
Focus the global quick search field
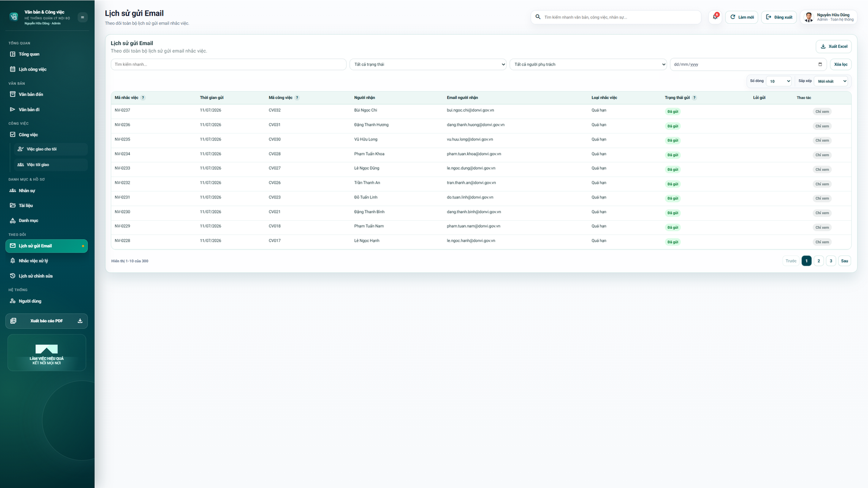coord(616,17)
